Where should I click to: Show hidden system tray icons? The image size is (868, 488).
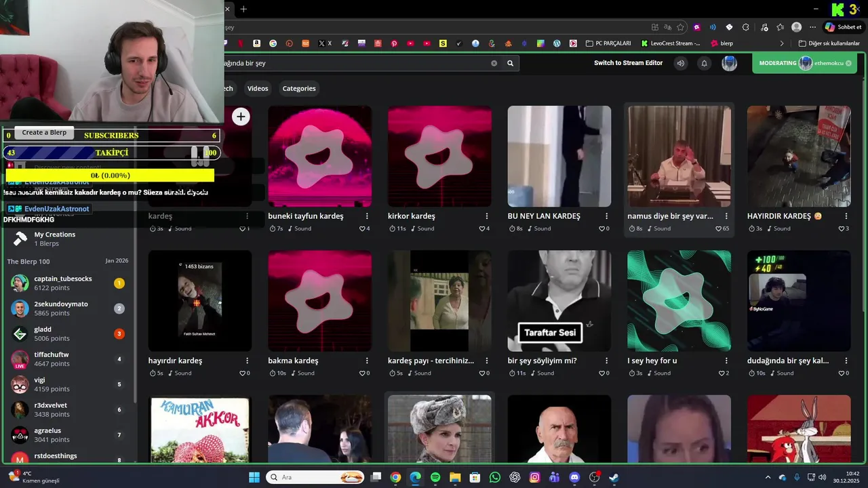click(x=768, y=477)
